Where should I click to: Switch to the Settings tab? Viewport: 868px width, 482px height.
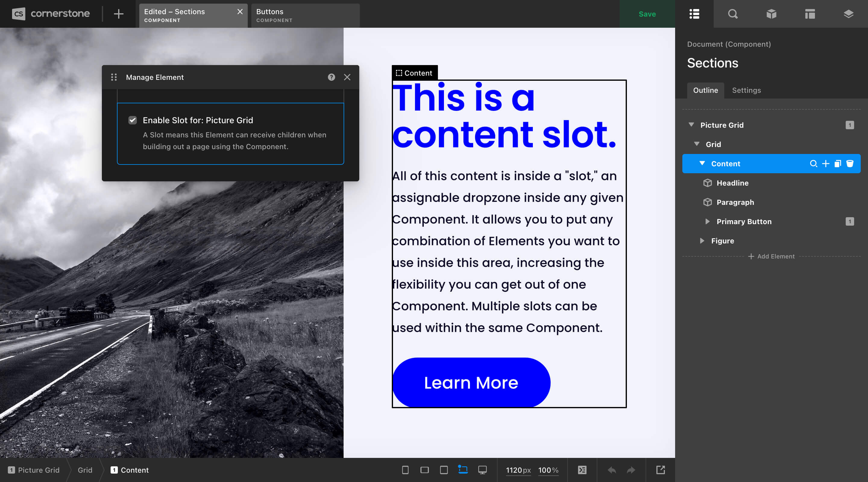pos(746,90)
